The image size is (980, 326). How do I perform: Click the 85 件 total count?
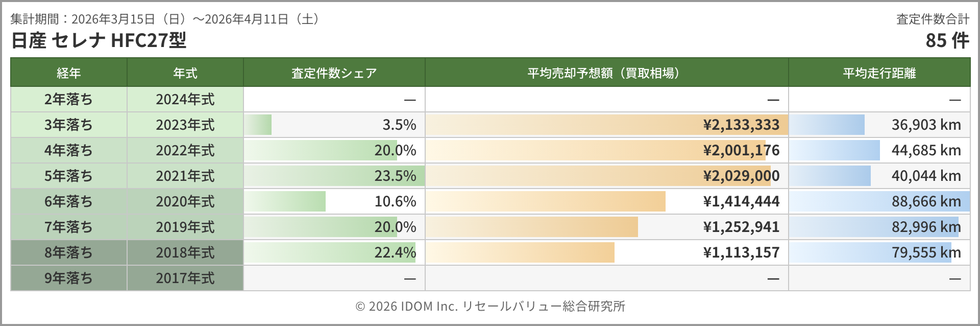(x=947, y=40)
